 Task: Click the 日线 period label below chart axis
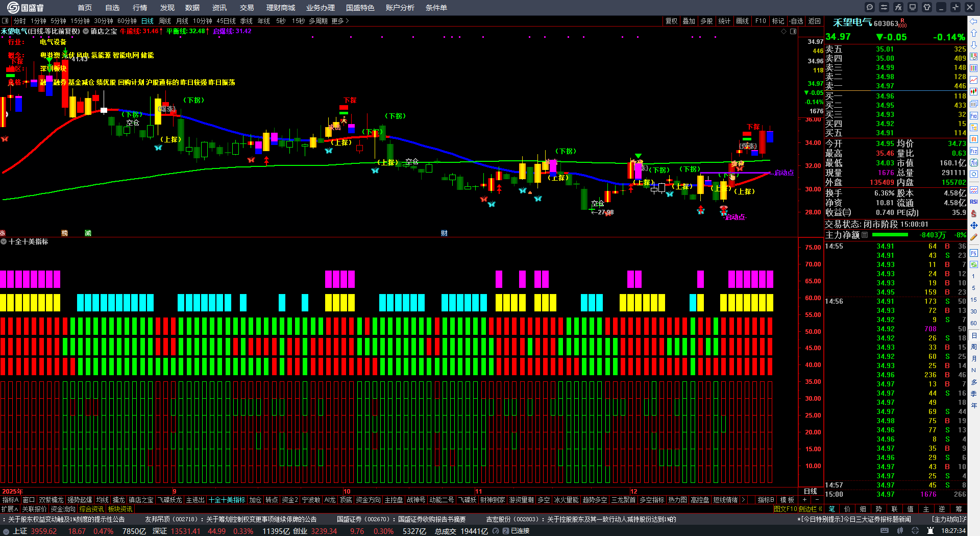tap(811, 491)
